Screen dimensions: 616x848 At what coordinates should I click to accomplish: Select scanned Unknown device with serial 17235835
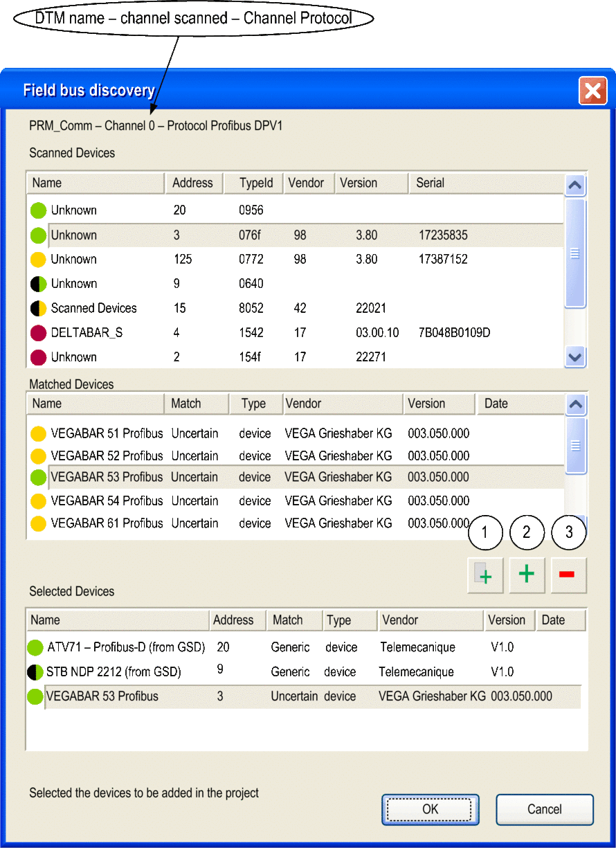[295, 235]
